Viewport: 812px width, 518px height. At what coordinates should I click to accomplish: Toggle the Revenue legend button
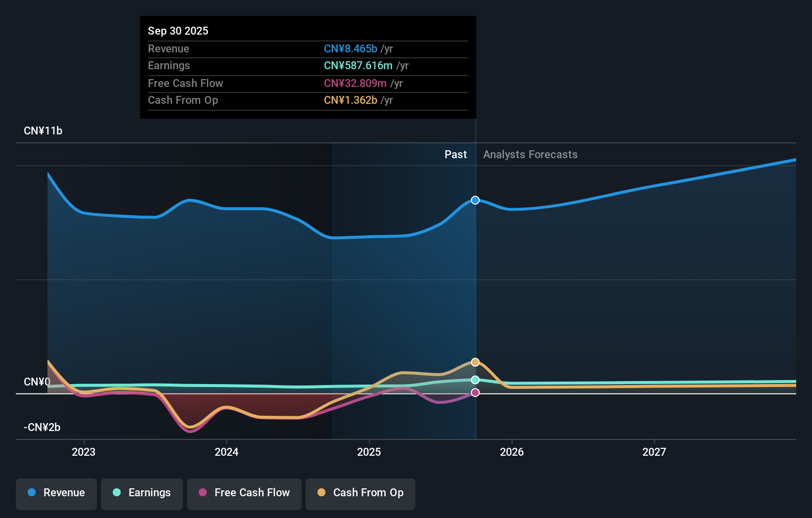[56, 494]
